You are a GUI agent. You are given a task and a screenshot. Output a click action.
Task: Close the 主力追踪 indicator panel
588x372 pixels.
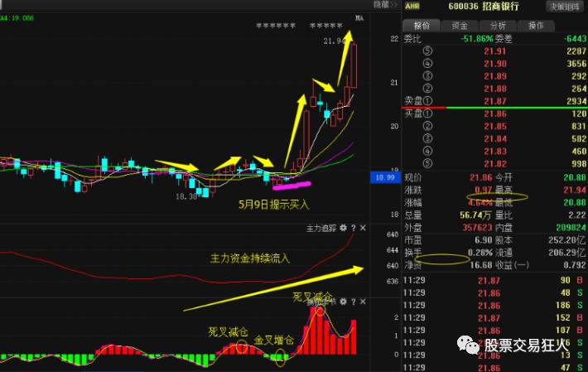click(x=363, y=227)
